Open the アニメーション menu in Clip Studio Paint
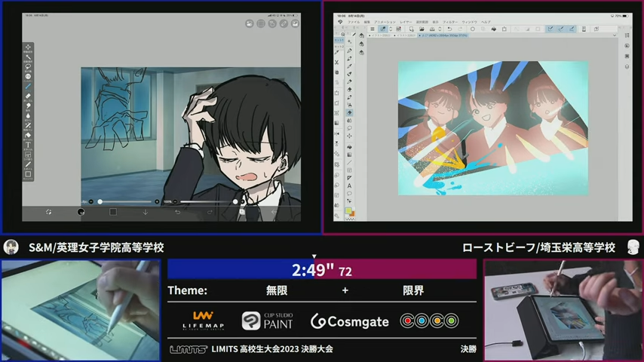The width and height of the screenshot is (644, 362). point(385,22)
